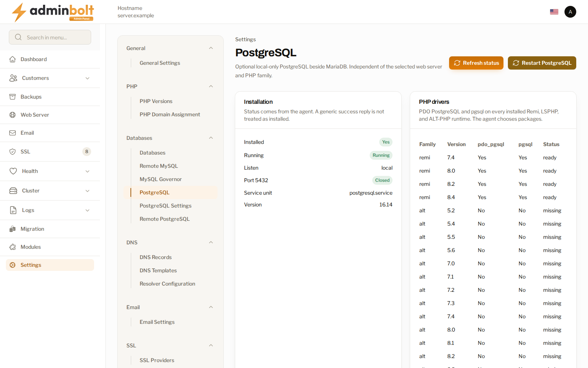Open Remote PostgreSQL page
The width and height of the screenshot is (588, 368).
coord(165,219)
